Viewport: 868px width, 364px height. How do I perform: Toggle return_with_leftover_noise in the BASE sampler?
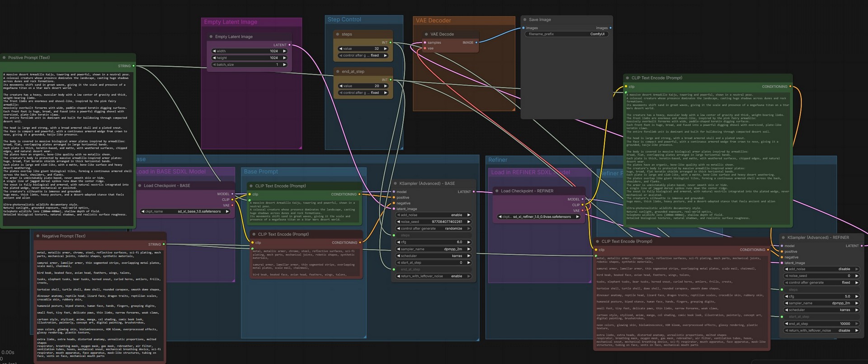[x=434, y=276]
